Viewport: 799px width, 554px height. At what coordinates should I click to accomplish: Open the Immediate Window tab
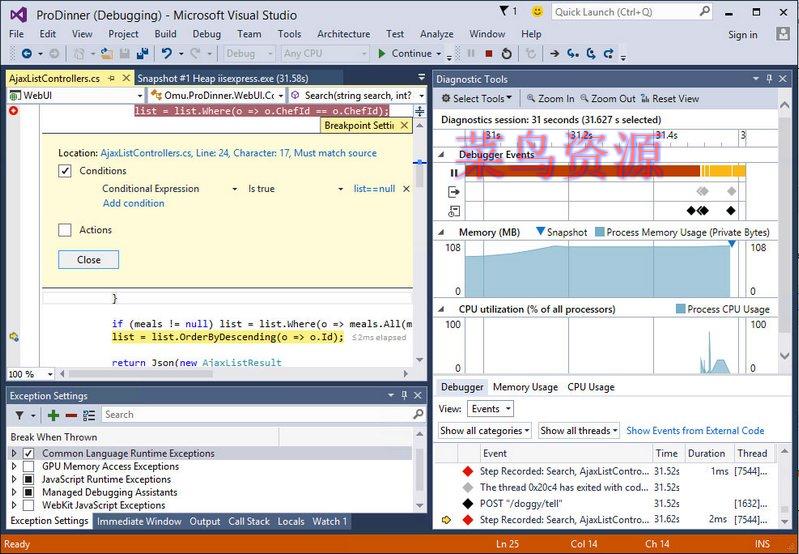point(139,521)
